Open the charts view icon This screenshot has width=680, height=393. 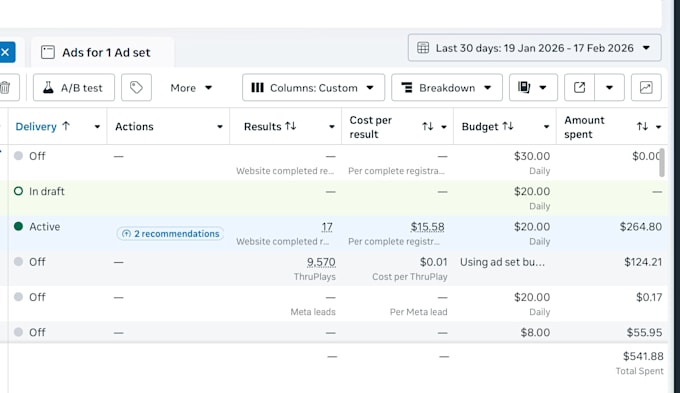646,88
